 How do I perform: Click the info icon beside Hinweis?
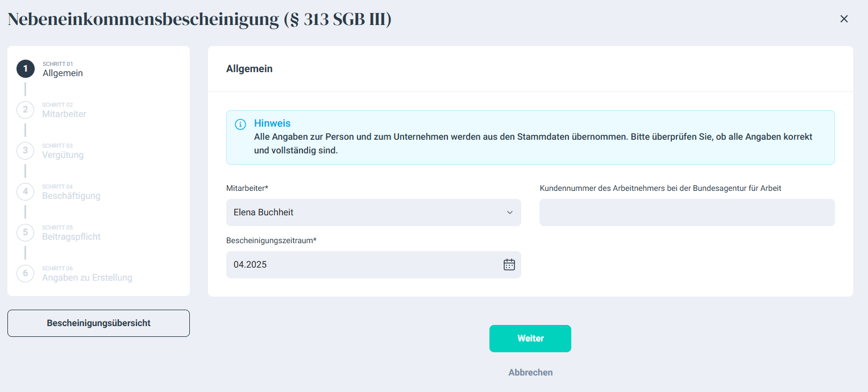click(x=240, y=124)
